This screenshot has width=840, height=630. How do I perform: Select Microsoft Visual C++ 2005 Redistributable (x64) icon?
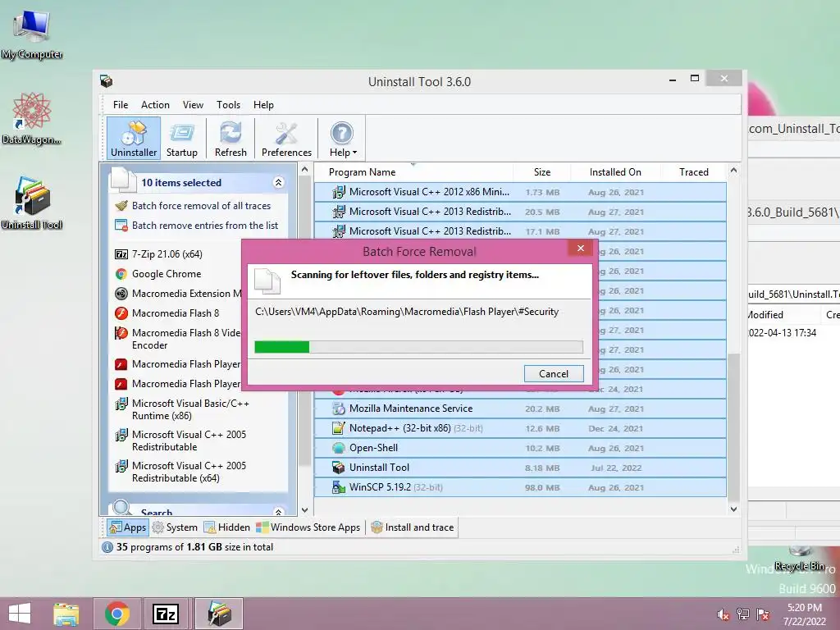point(121,466)
